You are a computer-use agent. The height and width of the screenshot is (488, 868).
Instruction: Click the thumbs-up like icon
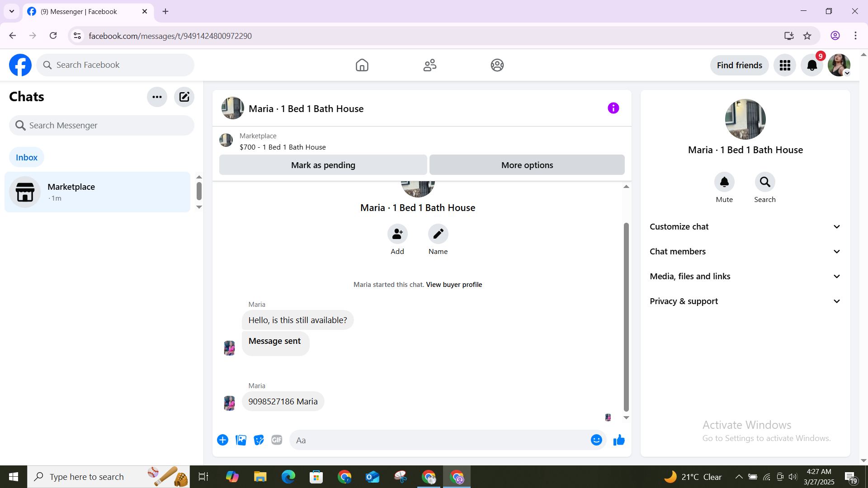[619, 440]
